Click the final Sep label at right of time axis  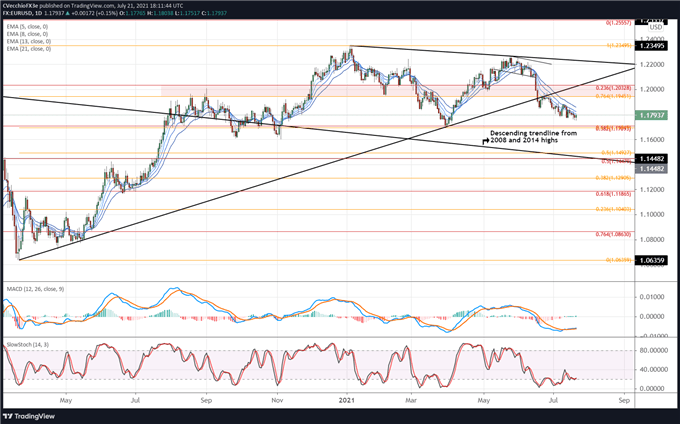[624, 400]
